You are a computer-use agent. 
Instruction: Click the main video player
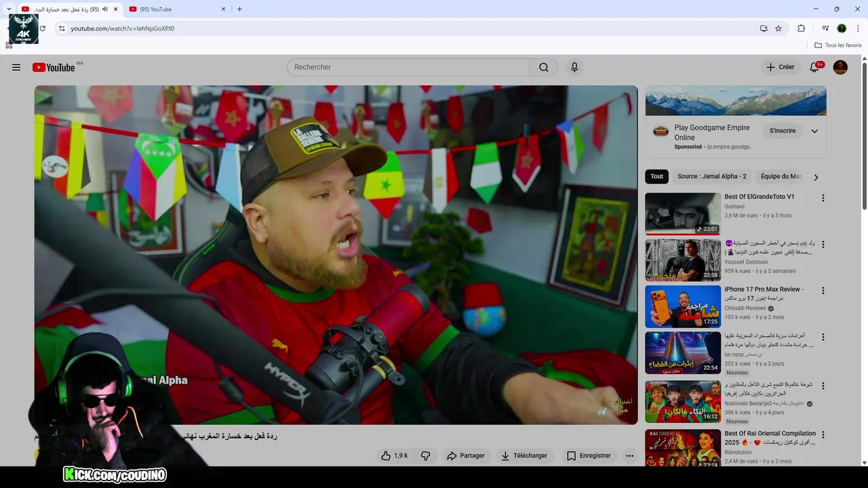click(336, 255)
